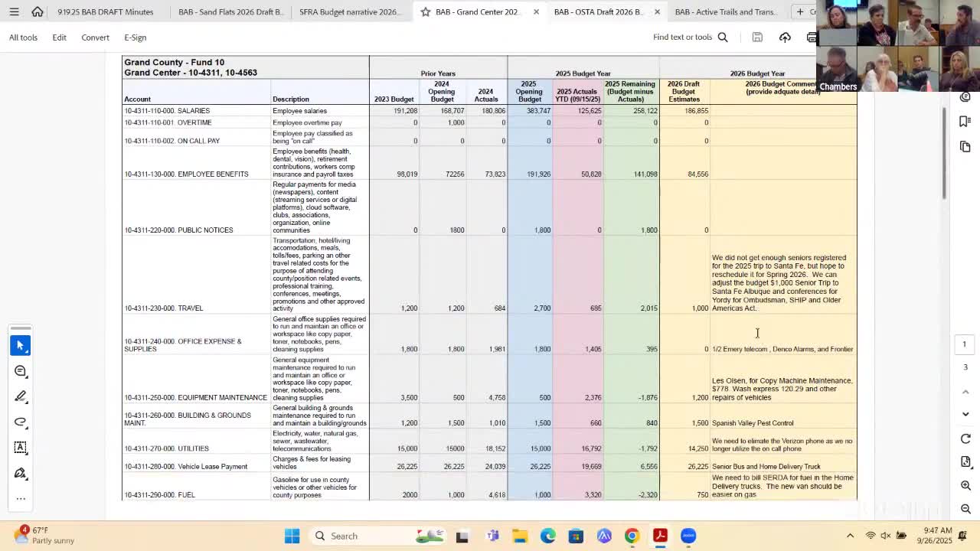This screenshot has height=551, width=980.
Task: Open the page display settings icon
Action: (965, 462)
